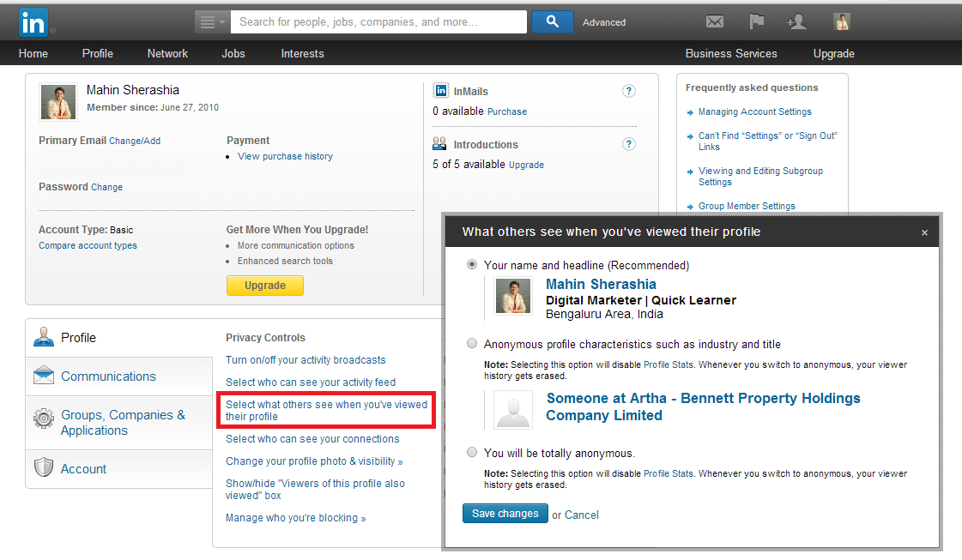Viewport: 962px width, 560px height.
Task: Click the Profile person icon in sidebar
Action: (x=44, y=337)
